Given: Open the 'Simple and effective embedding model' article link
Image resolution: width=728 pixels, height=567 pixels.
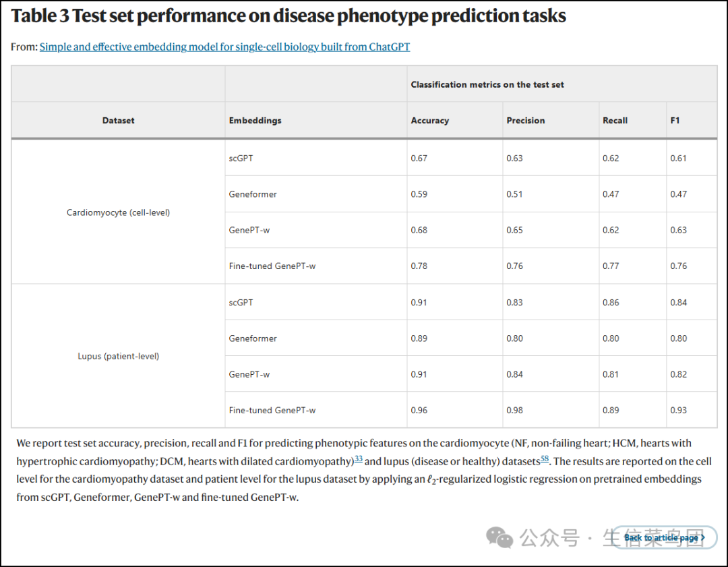Looking at the screenshot, I should click(x=224, y=47).
